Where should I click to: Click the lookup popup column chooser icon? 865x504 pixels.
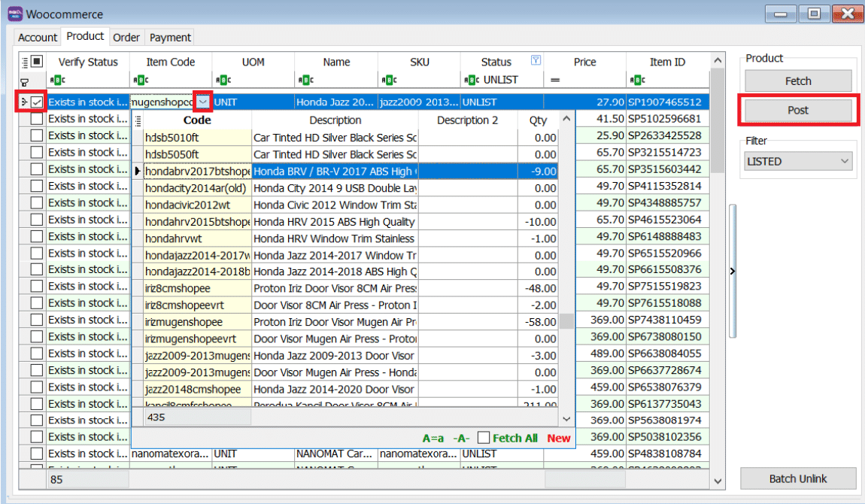point(138,120)
